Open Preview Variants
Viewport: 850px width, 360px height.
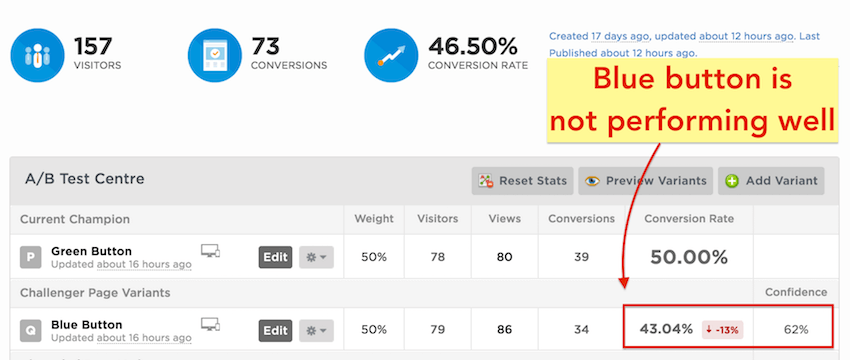click(646, 181)
